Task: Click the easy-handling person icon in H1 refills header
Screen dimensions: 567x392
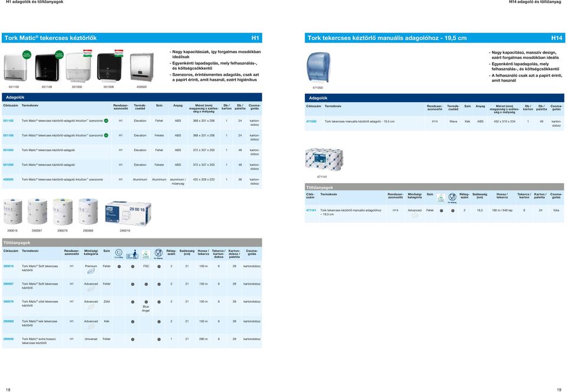Action: click(132, 254)
